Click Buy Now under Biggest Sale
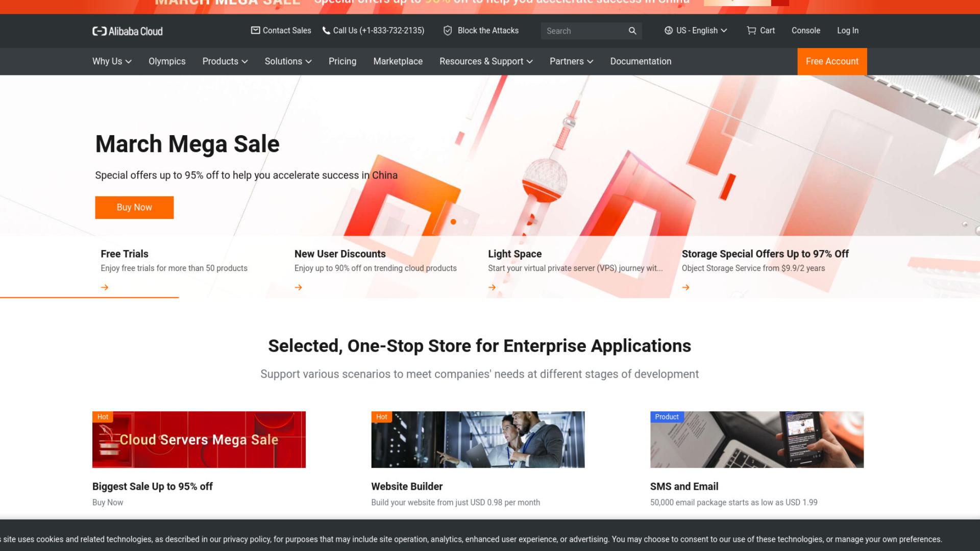 click(108, 503)
